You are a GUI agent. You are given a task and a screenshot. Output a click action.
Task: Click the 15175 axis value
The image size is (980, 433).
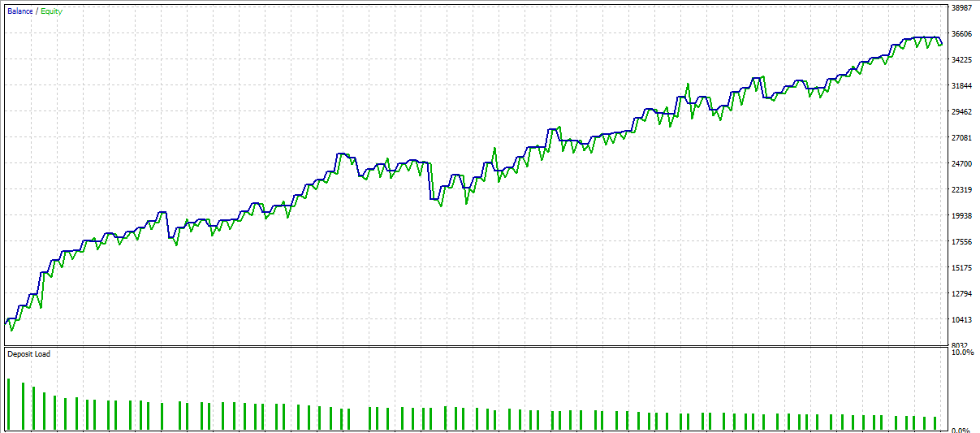(961, 268)
